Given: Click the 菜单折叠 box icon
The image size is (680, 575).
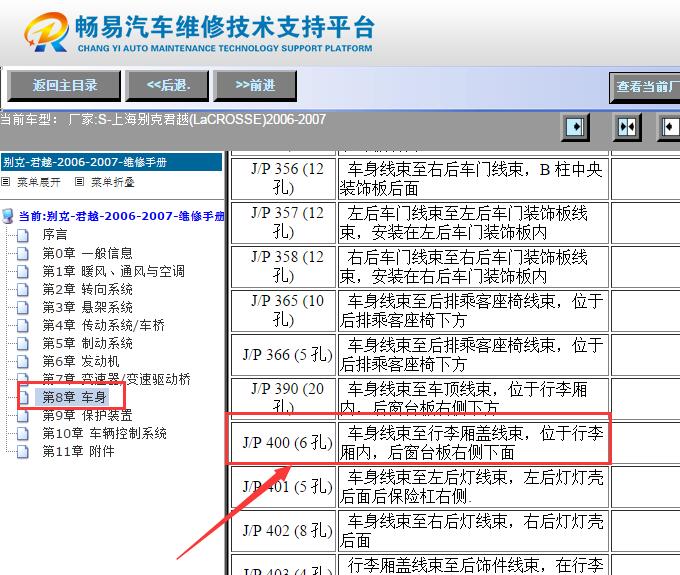Looking at the screenshot, I should pyautogui.click(x=79, y=182).
